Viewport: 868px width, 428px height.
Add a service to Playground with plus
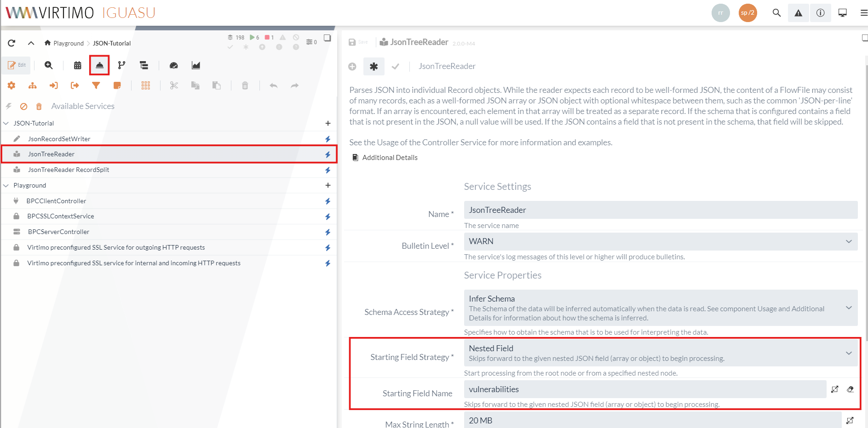pos(328,185)
